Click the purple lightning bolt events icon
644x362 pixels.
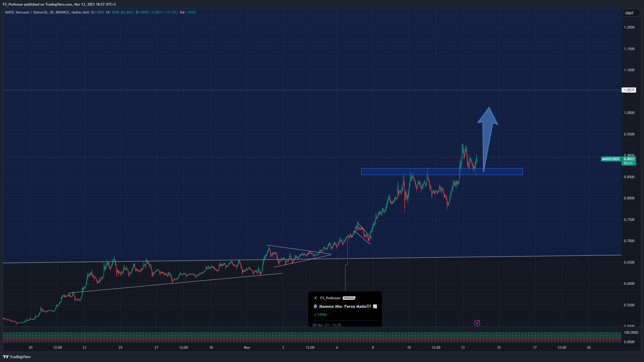[477, 323]
